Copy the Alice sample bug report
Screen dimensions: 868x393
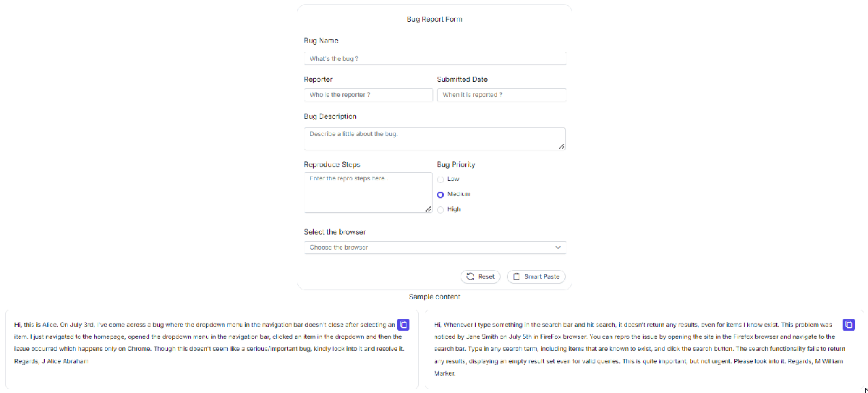404,324
